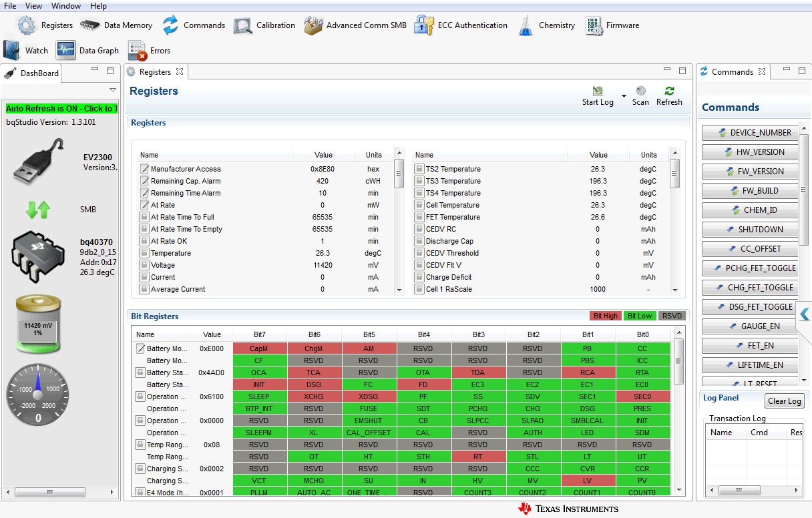812x518 pixels.
Task: Select the Registers tab
Action: [x=154, y=72]
